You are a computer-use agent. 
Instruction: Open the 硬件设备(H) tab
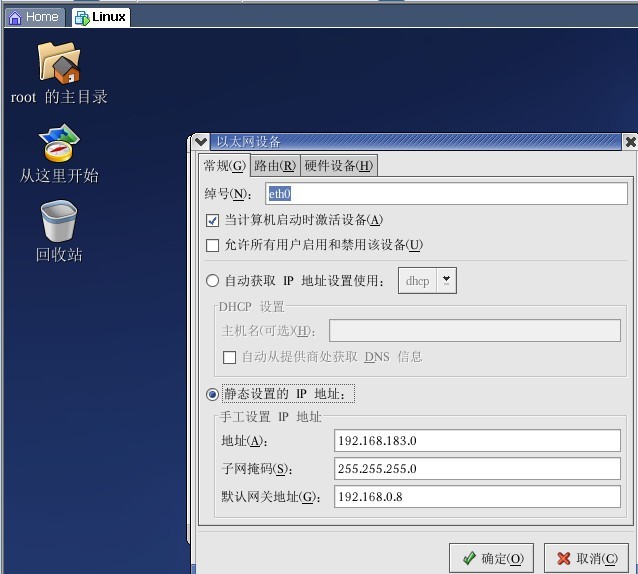pyautogui.click(x=338, y=166)
